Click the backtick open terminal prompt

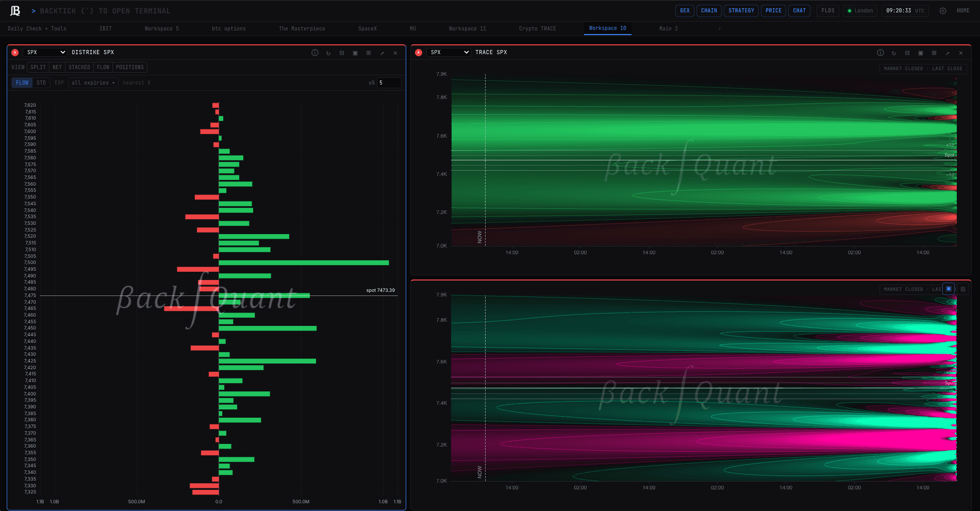pos(105,11)
